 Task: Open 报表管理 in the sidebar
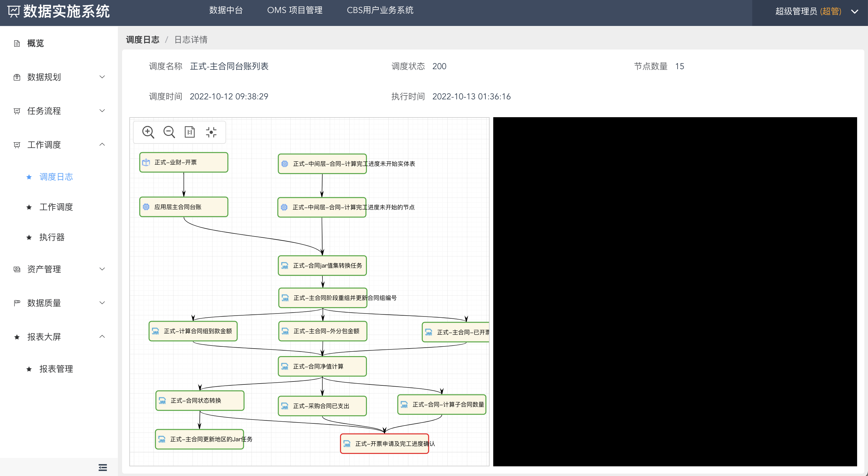click(x=56, y=369)
